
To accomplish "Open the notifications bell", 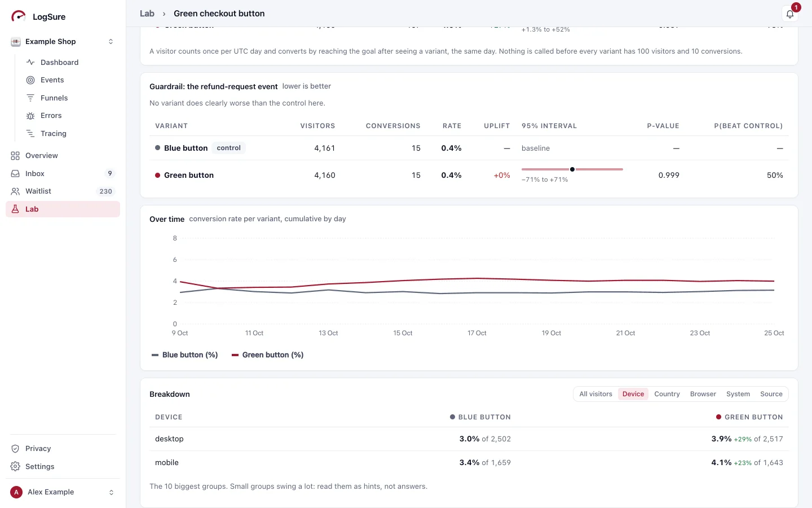I will coord(790,15).
